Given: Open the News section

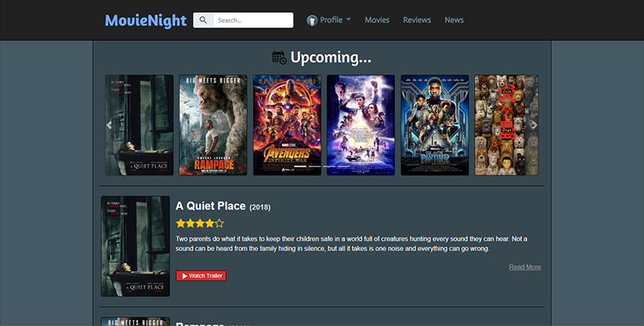Looking at the screenshot, I should pos(453,20).
